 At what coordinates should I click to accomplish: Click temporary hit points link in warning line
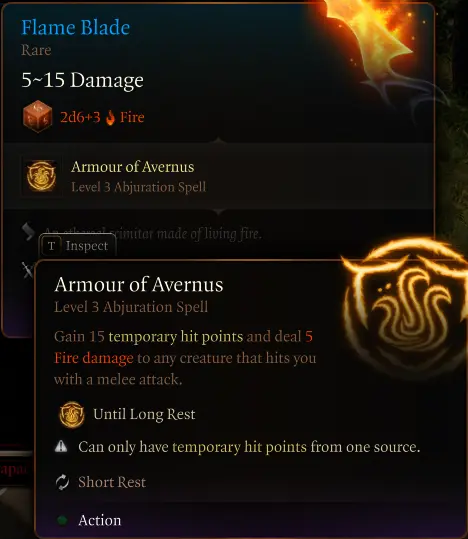tap(239, 447)
